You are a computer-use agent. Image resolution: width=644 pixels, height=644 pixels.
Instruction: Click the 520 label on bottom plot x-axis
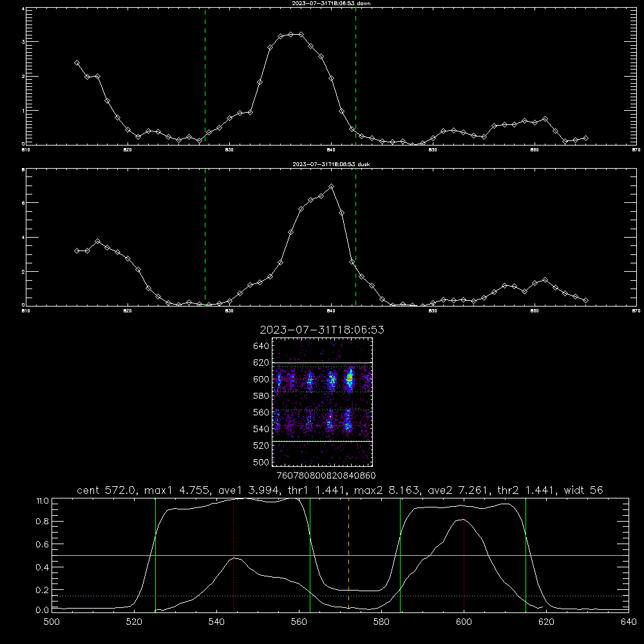coord(134,622)
